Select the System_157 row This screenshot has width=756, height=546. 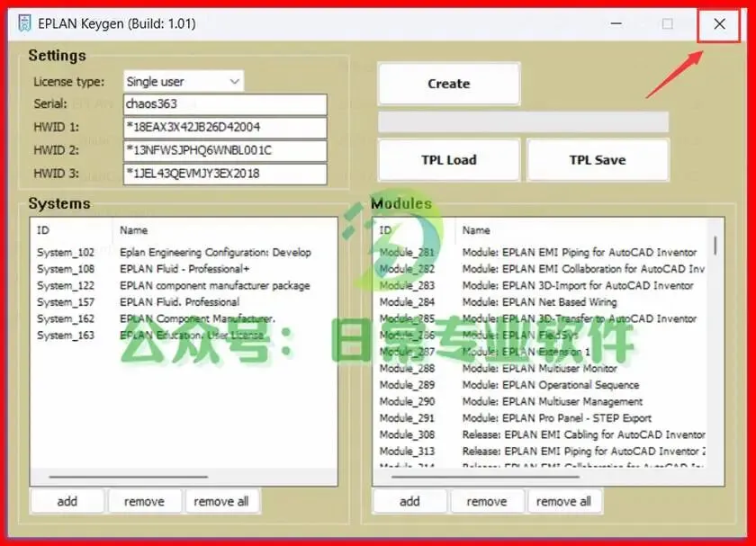[184, 302]
